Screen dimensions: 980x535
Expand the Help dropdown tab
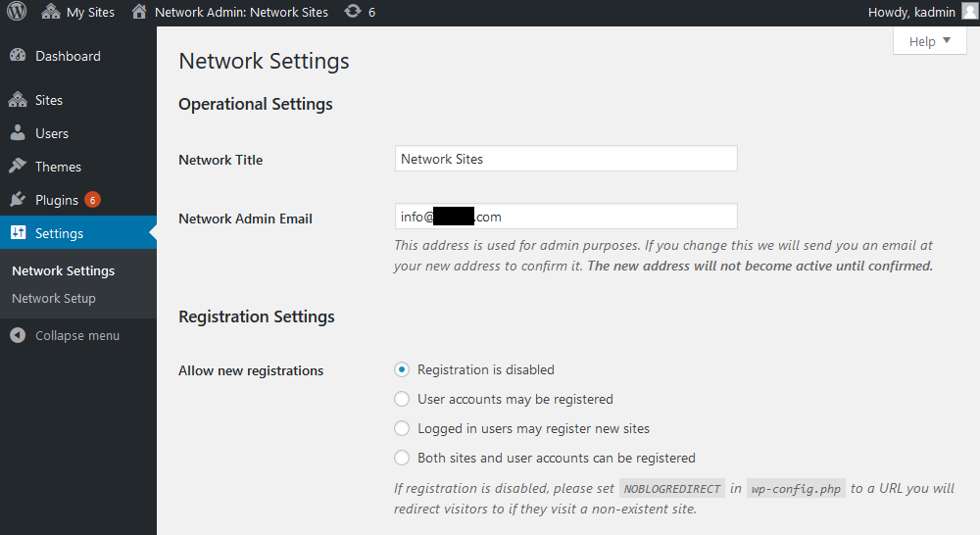930,41
